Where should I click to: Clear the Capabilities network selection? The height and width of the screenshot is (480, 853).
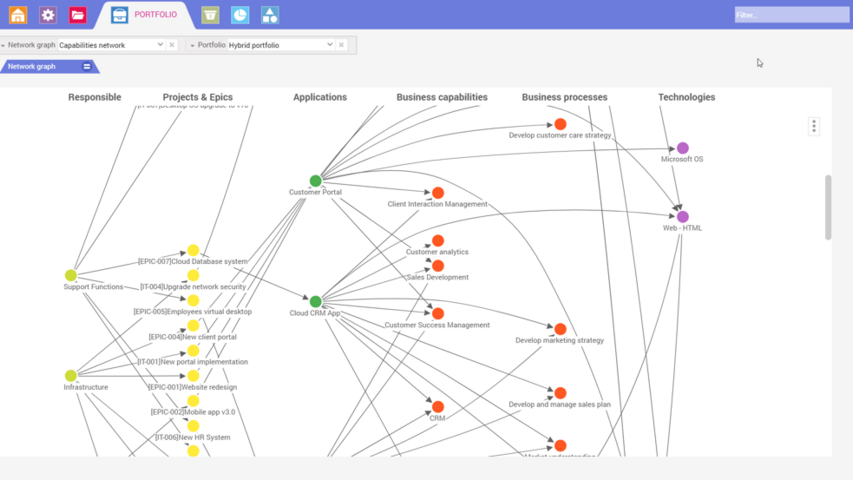pos(172,45)
